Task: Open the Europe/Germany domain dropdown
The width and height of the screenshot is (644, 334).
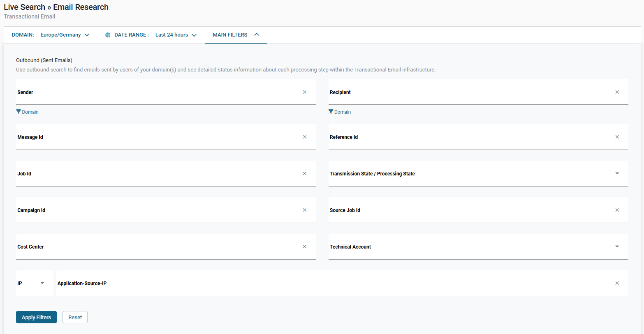Action: 65,35
